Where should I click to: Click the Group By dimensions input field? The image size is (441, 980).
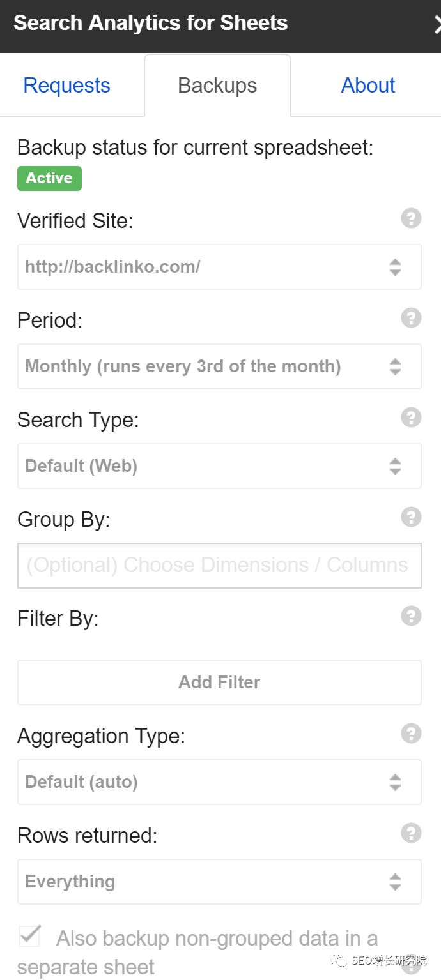(x=219, y=565)
